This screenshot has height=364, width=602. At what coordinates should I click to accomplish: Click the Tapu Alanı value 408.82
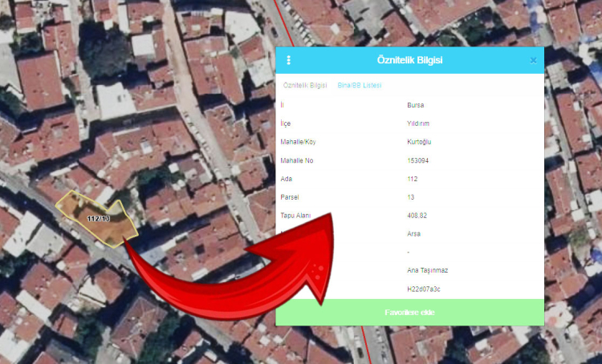tap(417, 216)
